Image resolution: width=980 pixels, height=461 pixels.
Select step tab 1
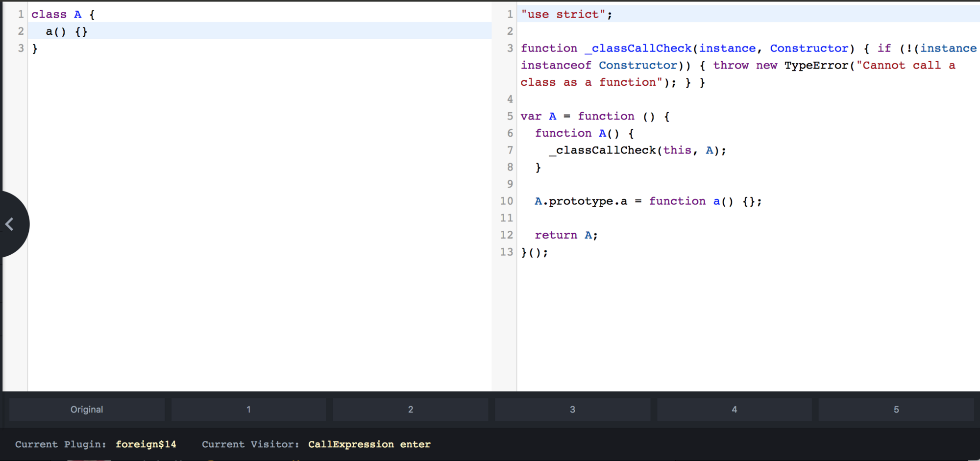pos(248,410)
